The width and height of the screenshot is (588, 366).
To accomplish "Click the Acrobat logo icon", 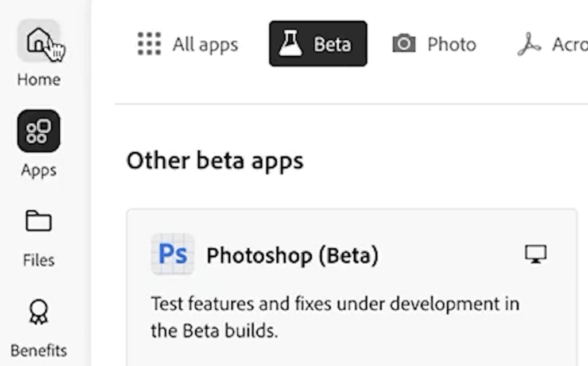I will [x=529, y=44].
